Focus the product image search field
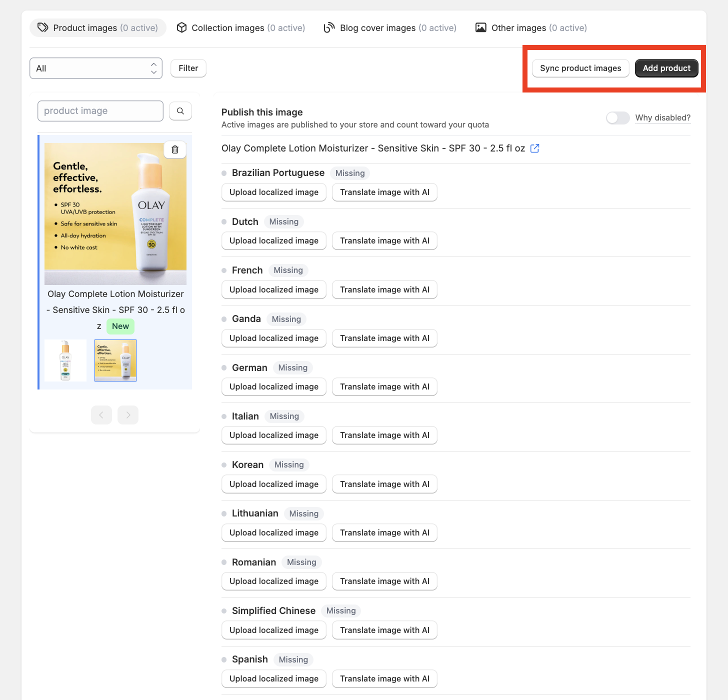Screen dimensions: 728x700 click(x=100, y=111)
